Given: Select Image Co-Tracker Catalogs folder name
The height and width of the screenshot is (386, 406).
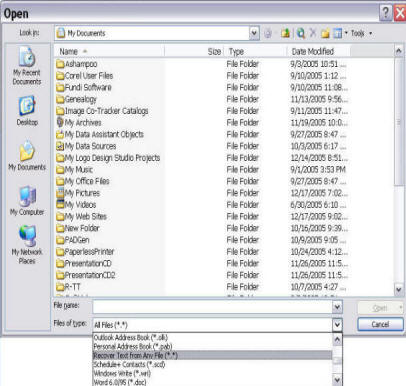Looking at the screenshot, I should pos(107,111).
